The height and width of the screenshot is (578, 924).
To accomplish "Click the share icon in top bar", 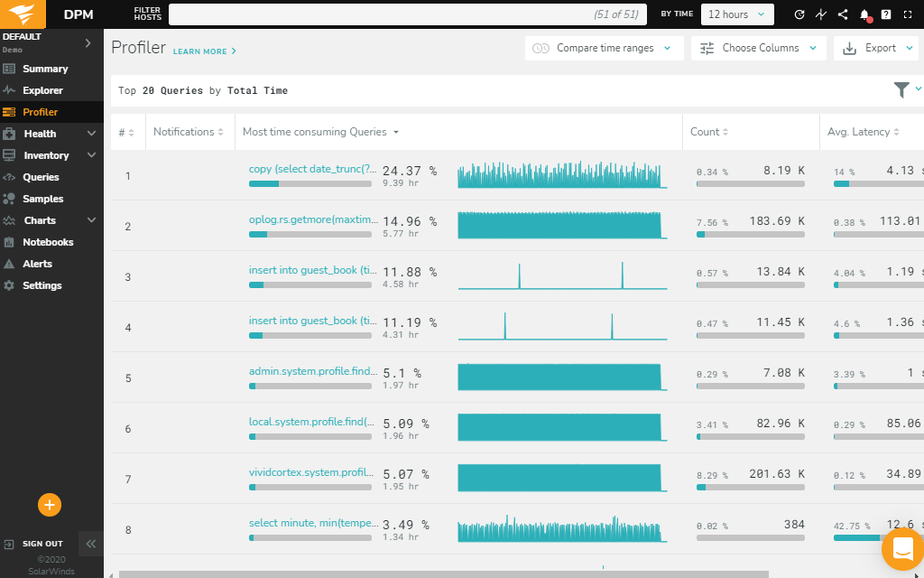I will pos(843,14).
